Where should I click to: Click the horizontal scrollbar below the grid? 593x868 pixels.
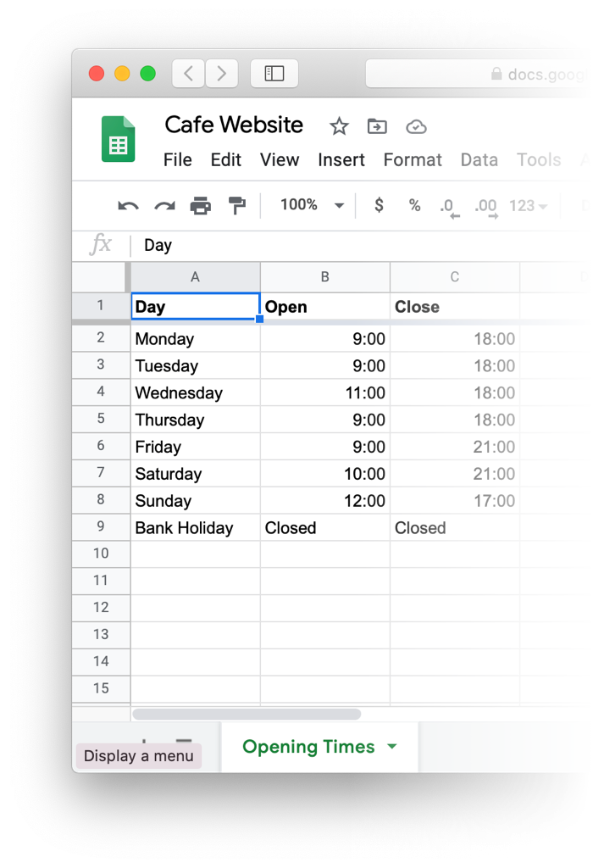(247, 714)
